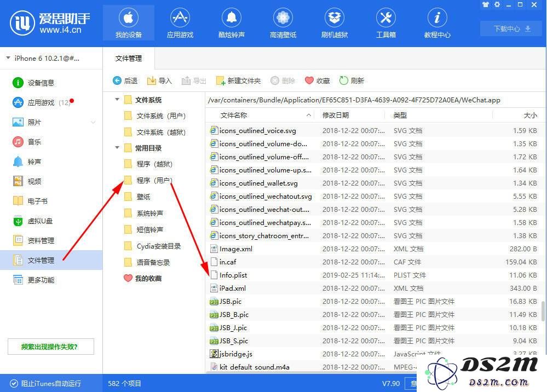
Task: Open 音乐 in sidebar
Action: [27, 142]
